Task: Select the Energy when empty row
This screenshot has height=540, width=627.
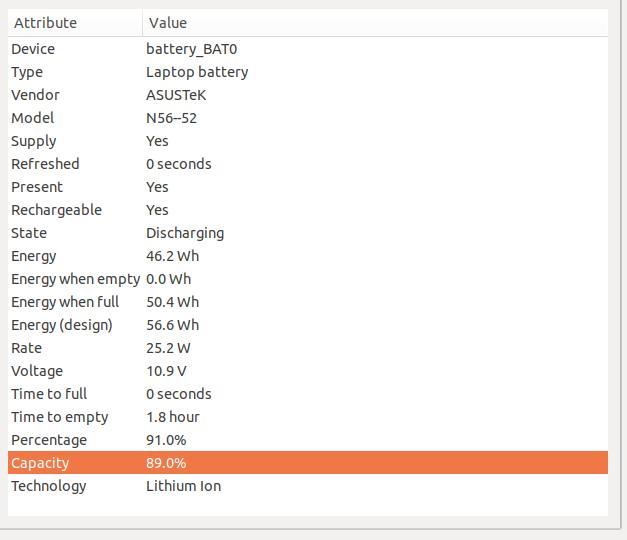Action: pos(308,279)
